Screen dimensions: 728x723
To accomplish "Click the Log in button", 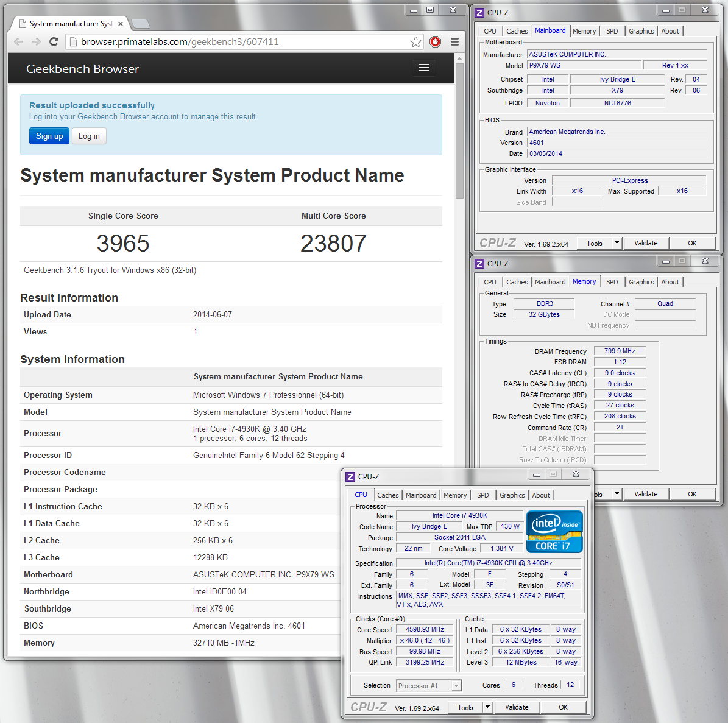I will (89, 136).
